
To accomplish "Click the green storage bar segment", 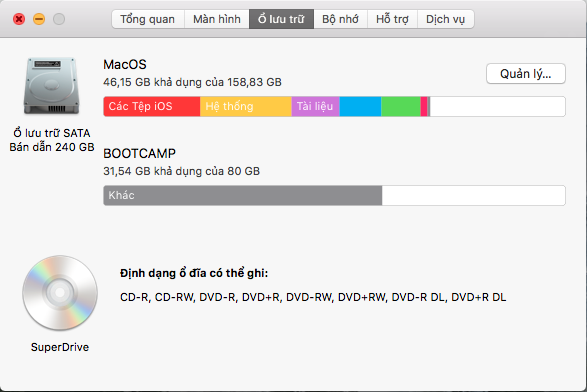I will [x=401, y=106].
